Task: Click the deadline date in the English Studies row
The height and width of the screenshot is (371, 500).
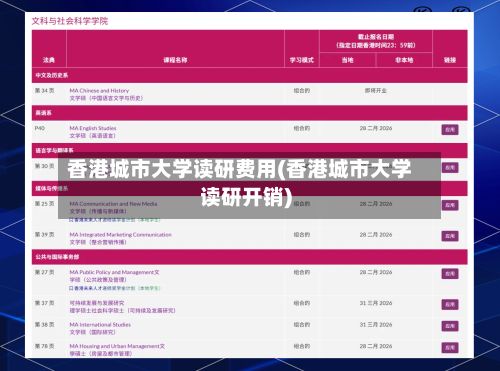Action: point(376,128)
